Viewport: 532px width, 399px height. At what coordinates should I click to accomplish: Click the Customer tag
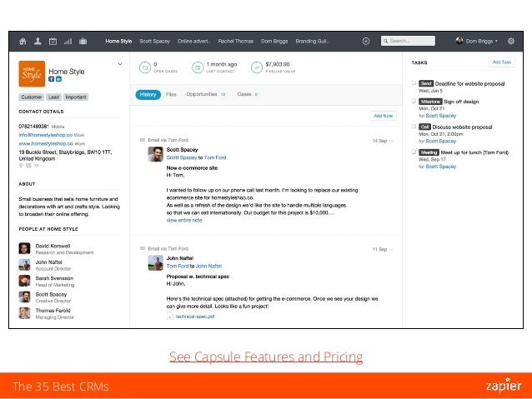coord(31,97)
